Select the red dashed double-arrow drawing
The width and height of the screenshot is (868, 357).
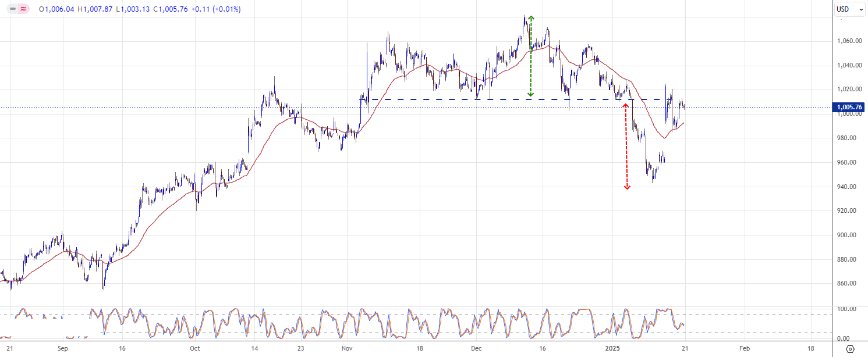[x=627, y=147]
